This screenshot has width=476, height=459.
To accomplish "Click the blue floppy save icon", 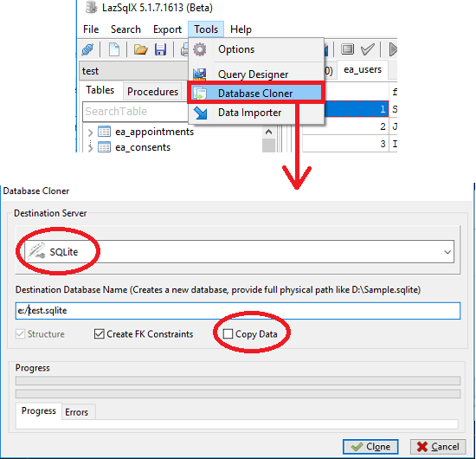I will 161,49.
